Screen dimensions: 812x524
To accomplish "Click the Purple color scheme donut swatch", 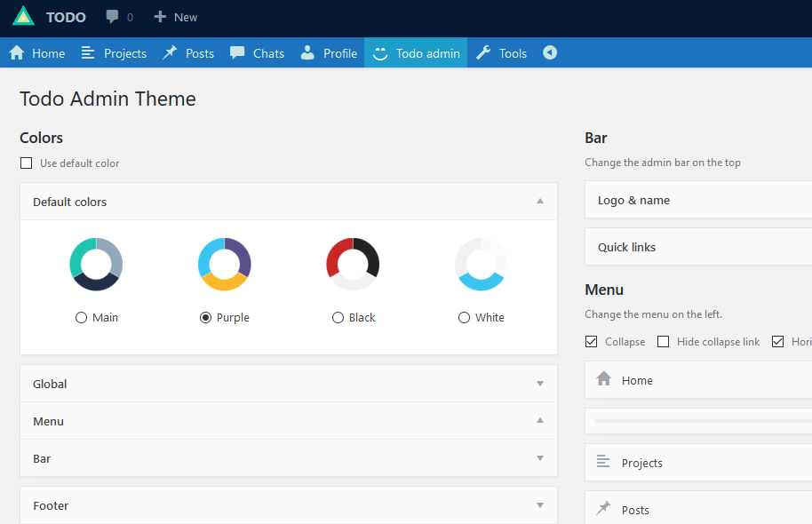I will pyautogui.click(x=225, y=264).
